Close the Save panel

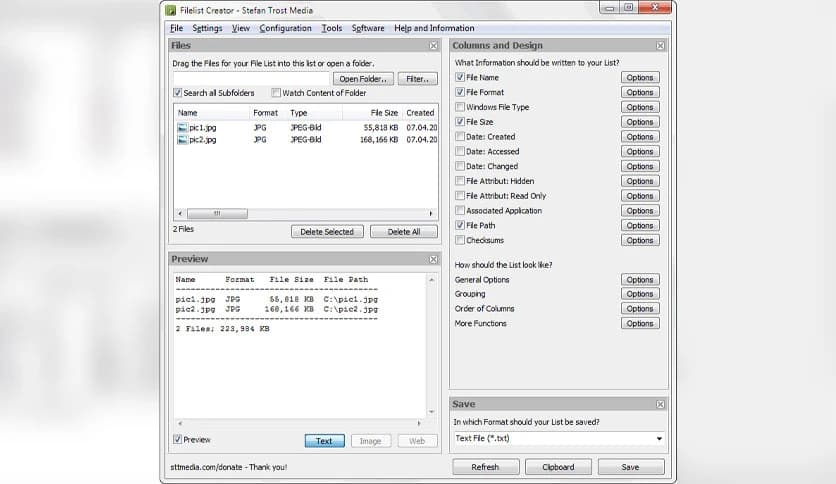(x=661, y=405)
